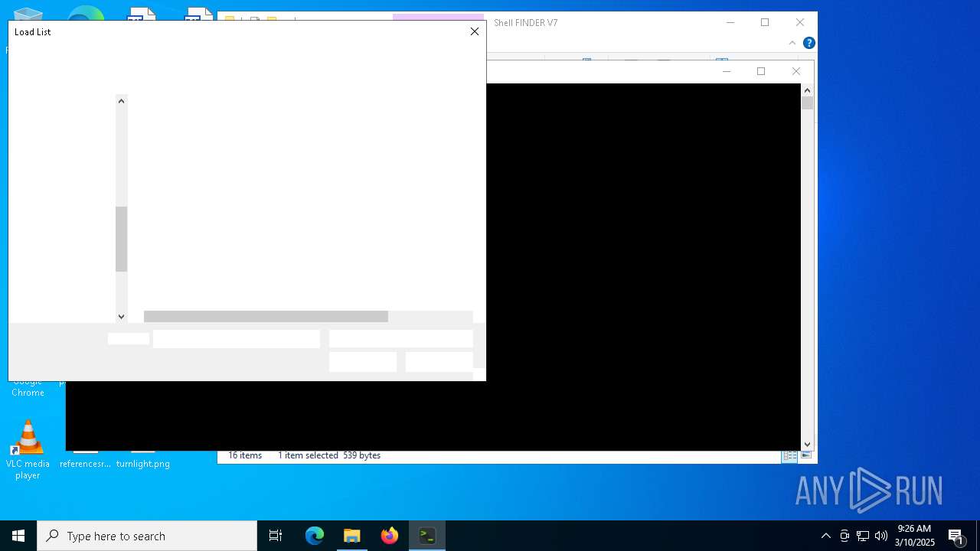Click the down arrow of Load List vertical scrollbar
Viewport: 980px width, 551px height.
tap(121, 316)
